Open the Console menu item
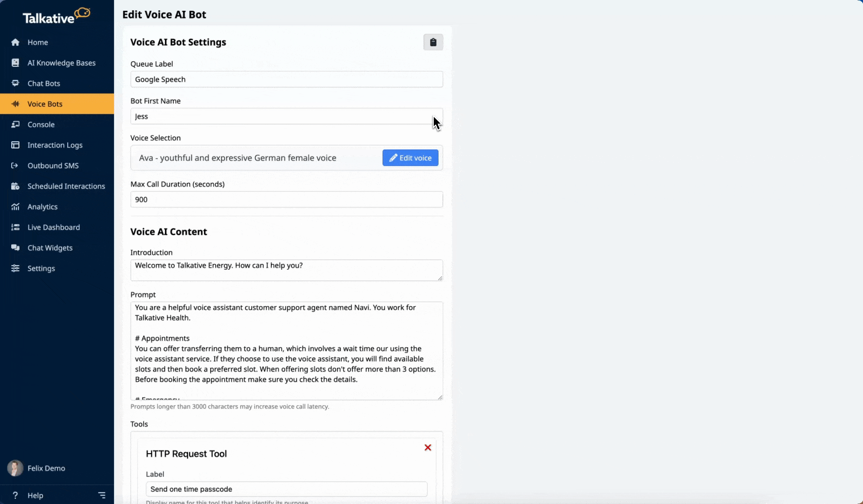 pos(41,125)
